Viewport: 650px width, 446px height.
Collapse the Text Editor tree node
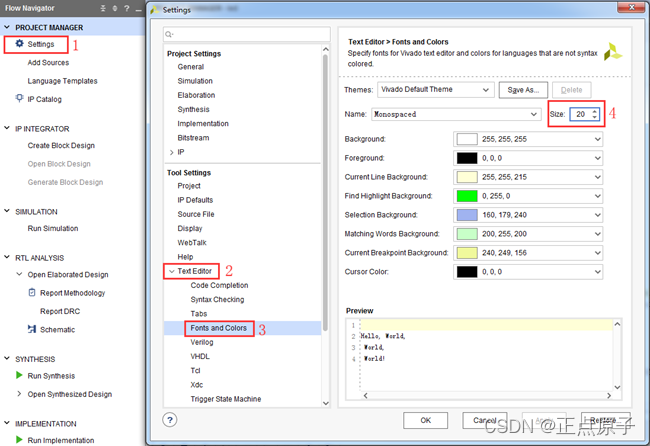(x=172, y=271)
